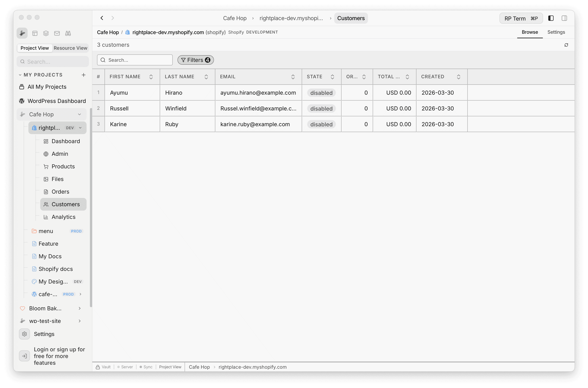The width and height of the screenshot is (588, 388).
Task: Switch to the Settings tab
Action: pos(556,32)
